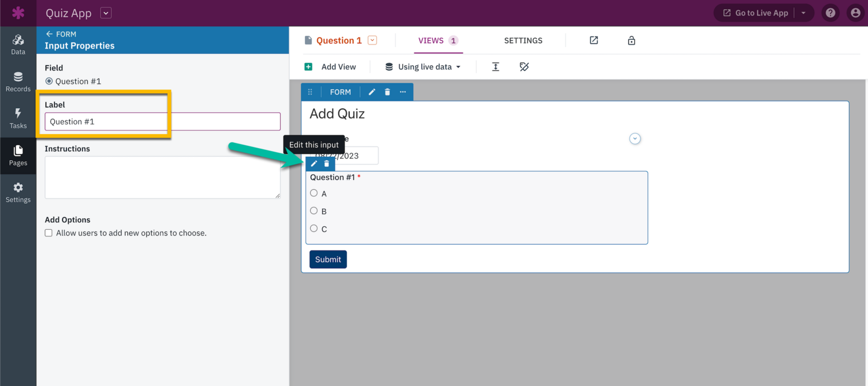
Task: Click the Knack asterisk logo
Action: tap(18, 13)
